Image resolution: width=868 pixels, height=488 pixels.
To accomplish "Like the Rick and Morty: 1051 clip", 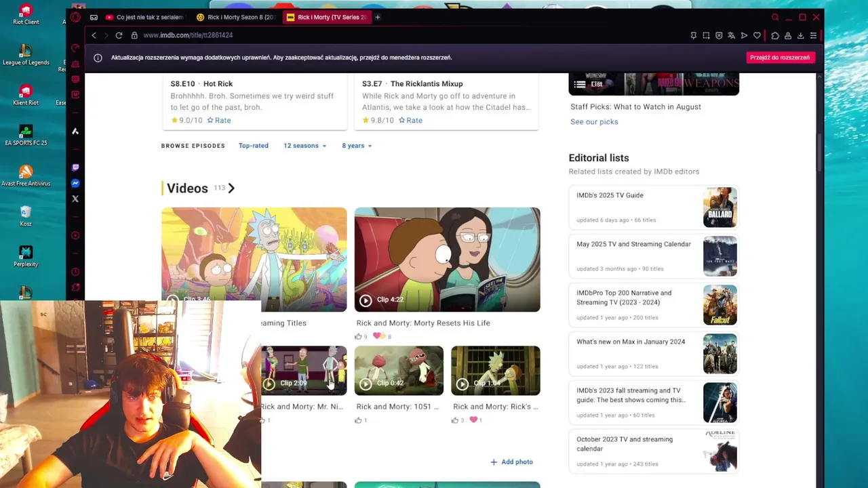I will [359, 420].
